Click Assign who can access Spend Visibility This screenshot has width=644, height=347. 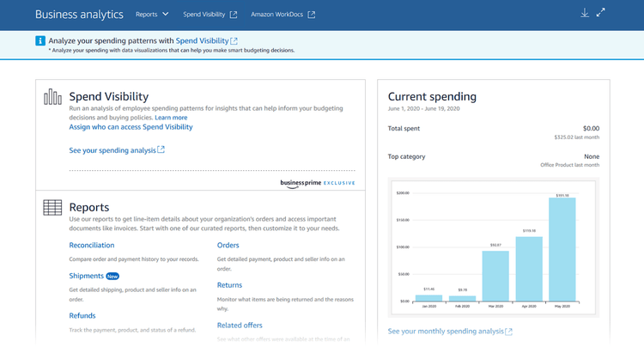point(131,127)
